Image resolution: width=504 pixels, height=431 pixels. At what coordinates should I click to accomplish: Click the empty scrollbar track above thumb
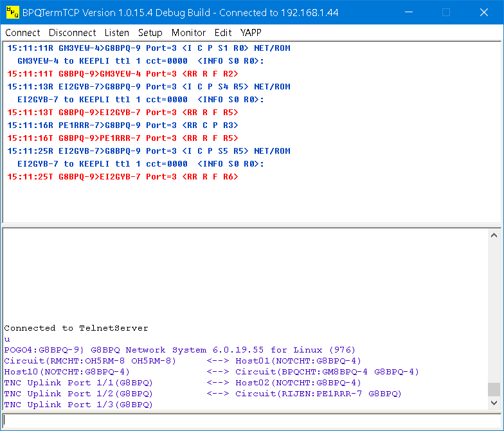(494, 309)
